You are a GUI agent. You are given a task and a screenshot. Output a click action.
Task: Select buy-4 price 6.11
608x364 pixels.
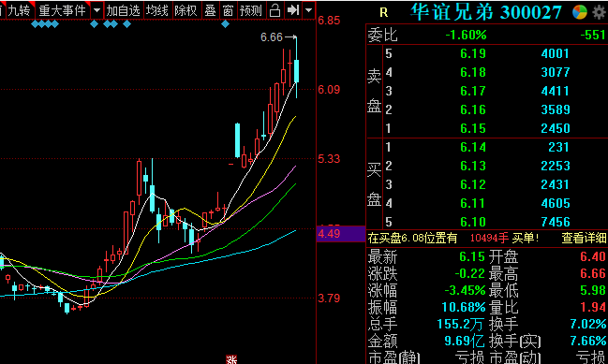473,203
